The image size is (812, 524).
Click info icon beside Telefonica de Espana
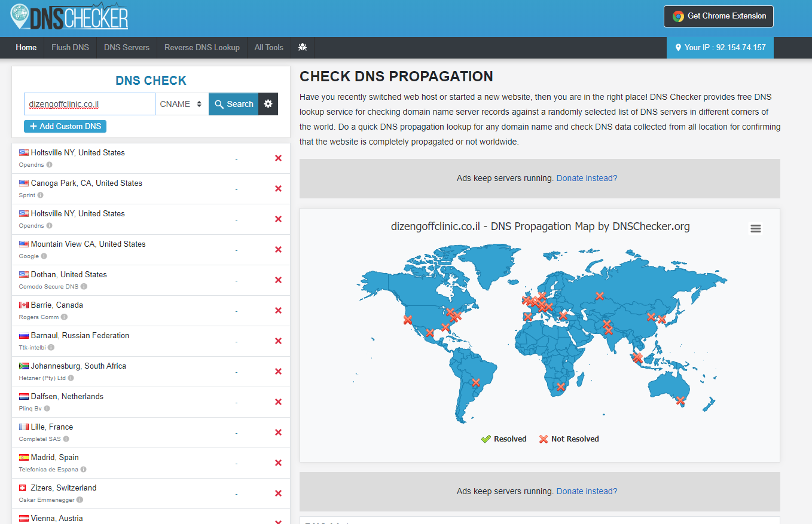coord(83,470)
